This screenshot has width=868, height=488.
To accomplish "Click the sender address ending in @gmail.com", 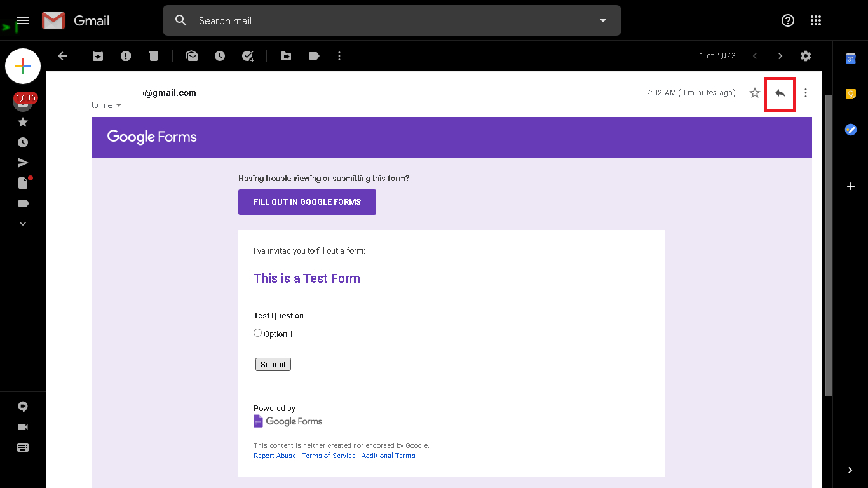I will pyautogui.click(x=169, y=93).
